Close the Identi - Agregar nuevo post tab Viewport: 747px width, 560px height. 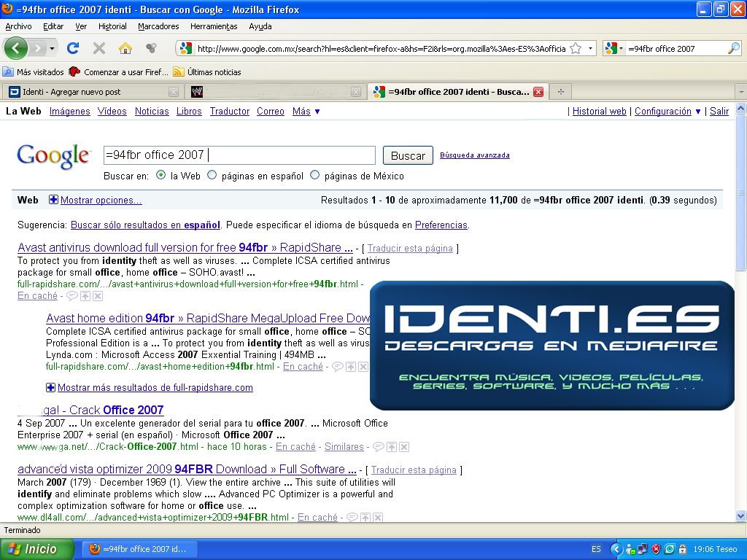pyautogui.click(x=174, y=92)
